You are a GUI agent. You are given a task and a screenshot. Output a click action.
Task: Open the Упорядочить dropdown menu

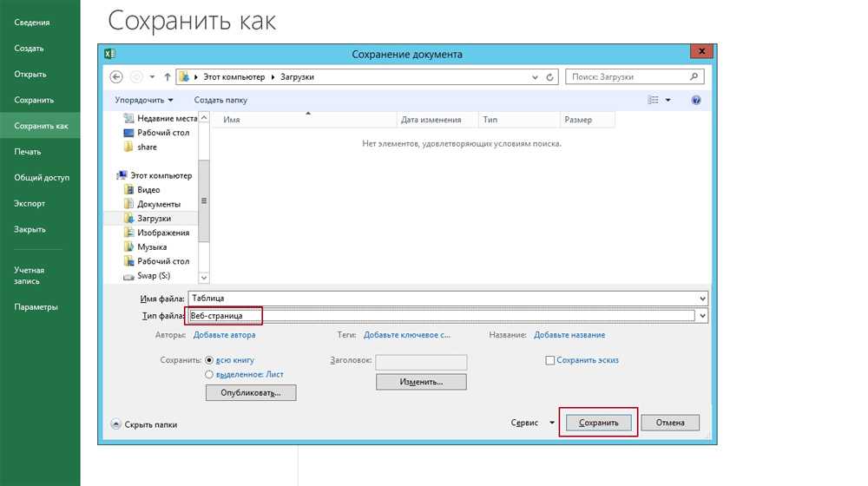(x=144, y=101)
